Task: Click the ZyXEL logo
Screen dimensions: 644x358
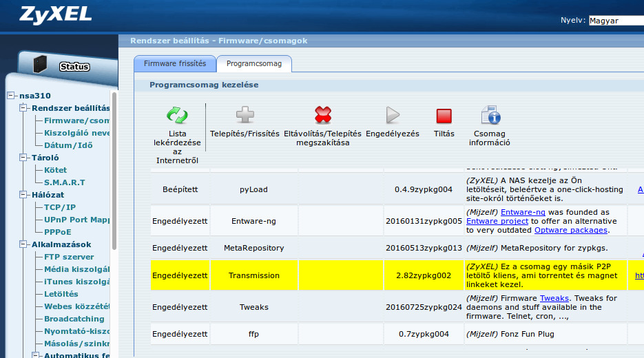Action: pyautogui.click(x=56, y=15)
